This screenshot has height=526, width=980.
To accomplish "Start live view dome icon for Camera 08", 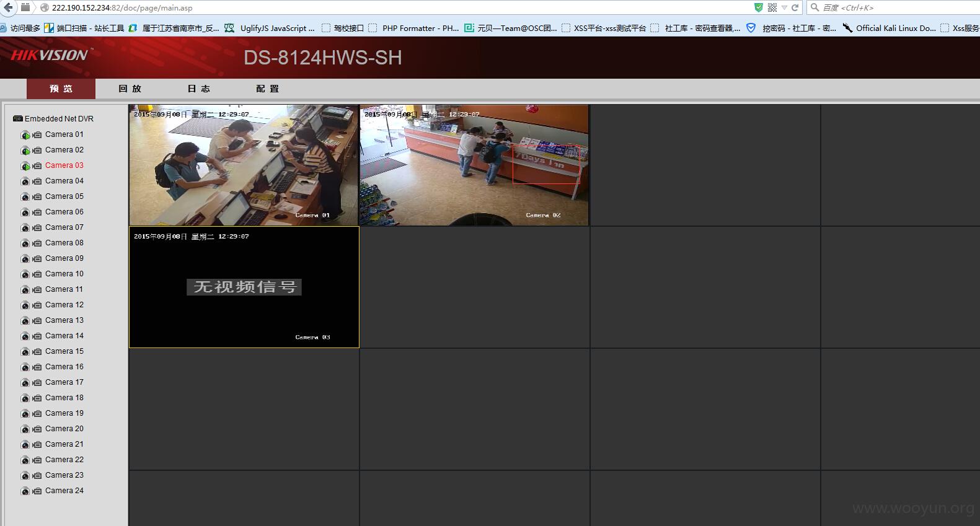I will pos(25,243).
